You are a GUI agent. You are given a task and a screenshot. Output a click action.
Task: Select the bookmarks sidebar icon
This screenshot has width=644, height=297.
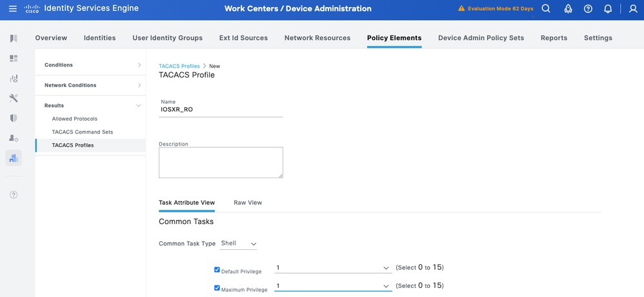pyautogui.click(x=14, y=39)
